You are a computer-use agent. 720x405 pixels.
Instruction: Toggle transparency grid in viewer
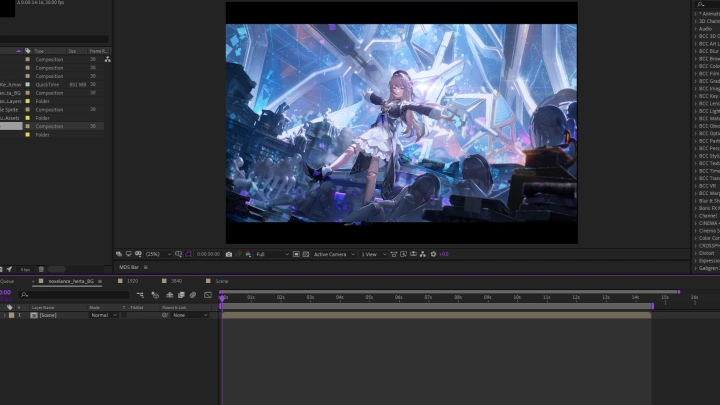[306, 254]
